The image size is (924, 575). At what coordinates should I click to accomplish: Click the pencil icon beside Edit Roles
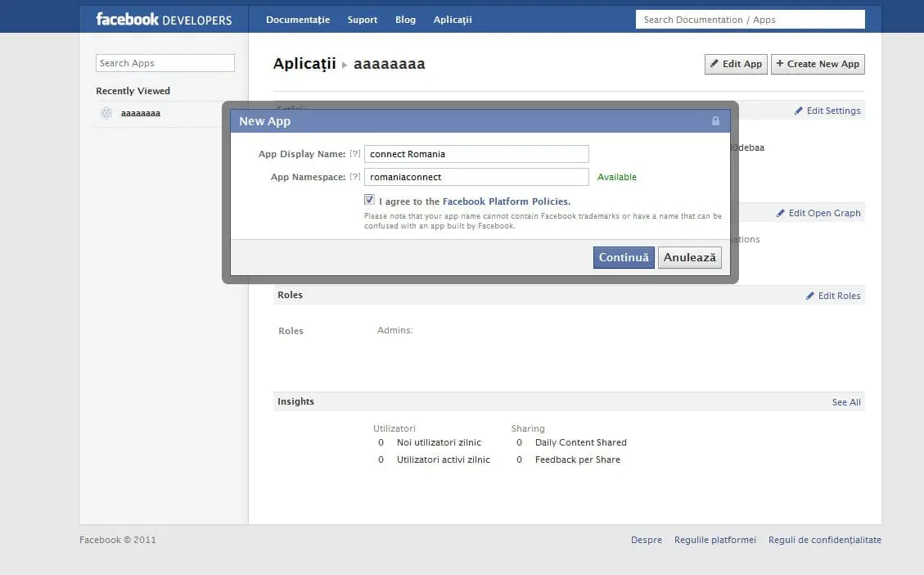[809, 296]
